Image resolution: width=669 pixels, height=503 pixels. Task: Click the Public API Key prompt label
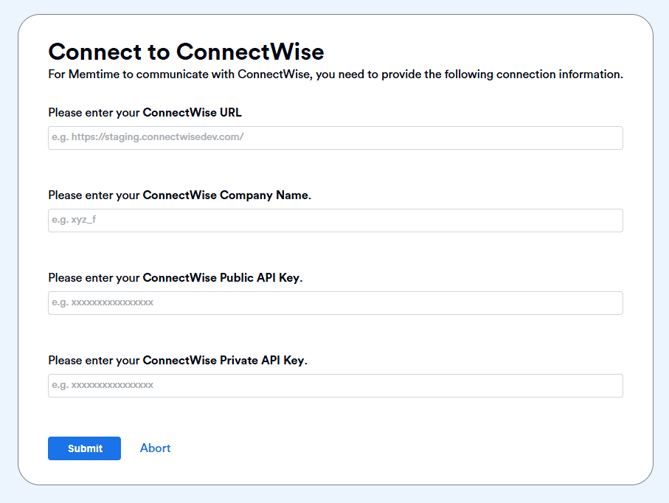[x=175, y=277]
